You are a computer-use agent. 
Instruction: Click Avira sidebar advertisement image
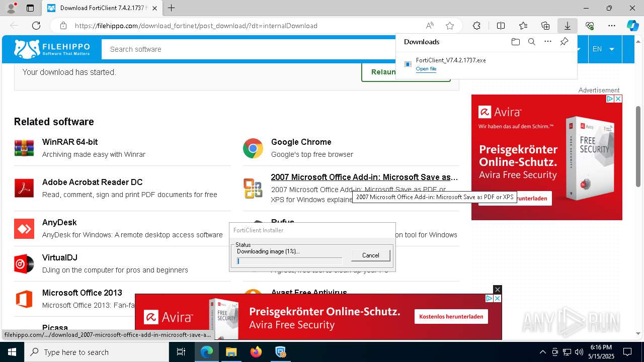[547, 157]
